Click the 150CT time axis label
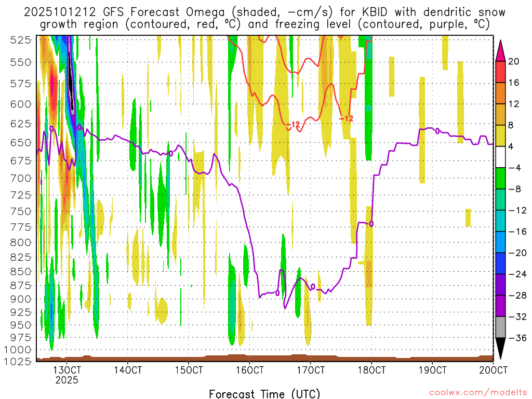The image size is (532, 399). click(x=189, y=369)
